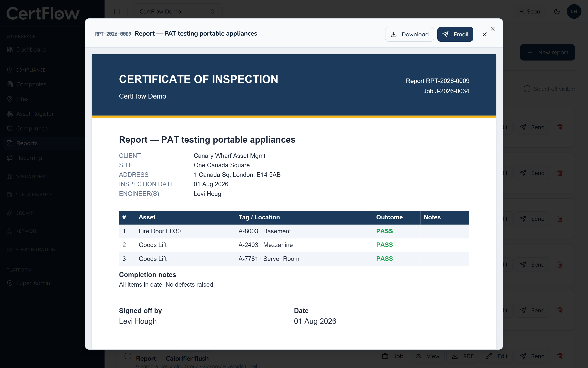Click the Super Admin shield-check icon
588x368 pixels.
coord(10,283)
